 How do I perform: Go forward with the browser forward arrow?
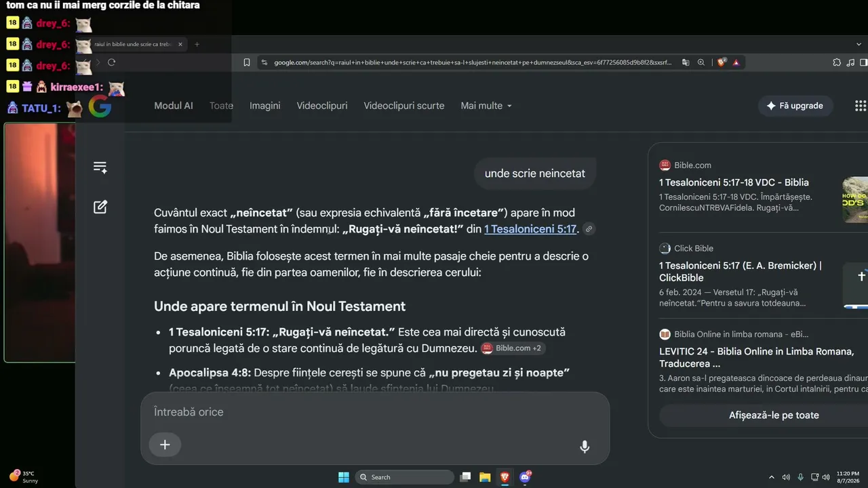[x=97, y=62]
